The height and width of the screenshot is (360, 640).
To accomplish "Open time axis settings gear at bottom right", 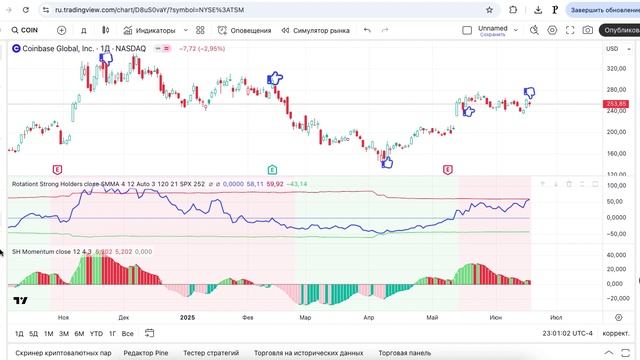I will point(619,317).
